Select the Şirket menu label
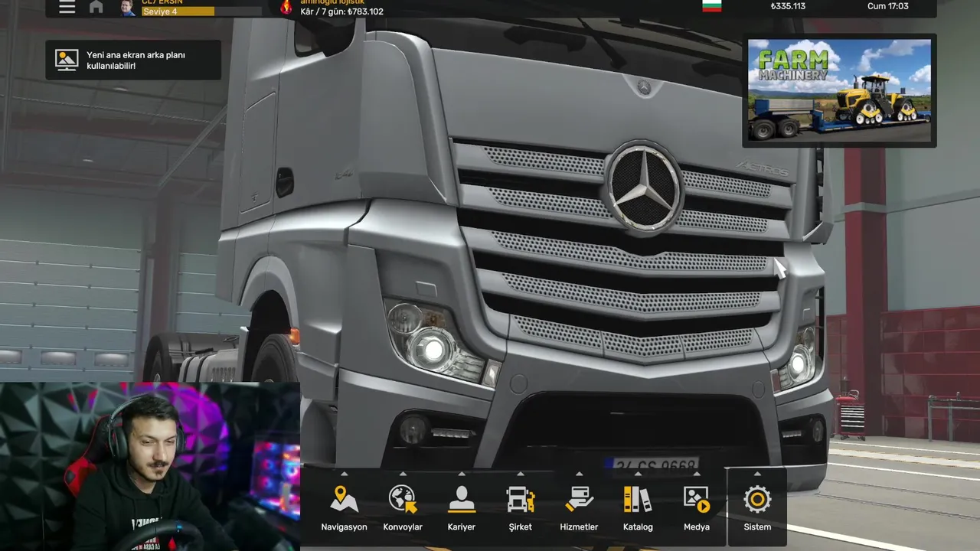The width and height of the screenshot is (980, 551). point(521,527)
